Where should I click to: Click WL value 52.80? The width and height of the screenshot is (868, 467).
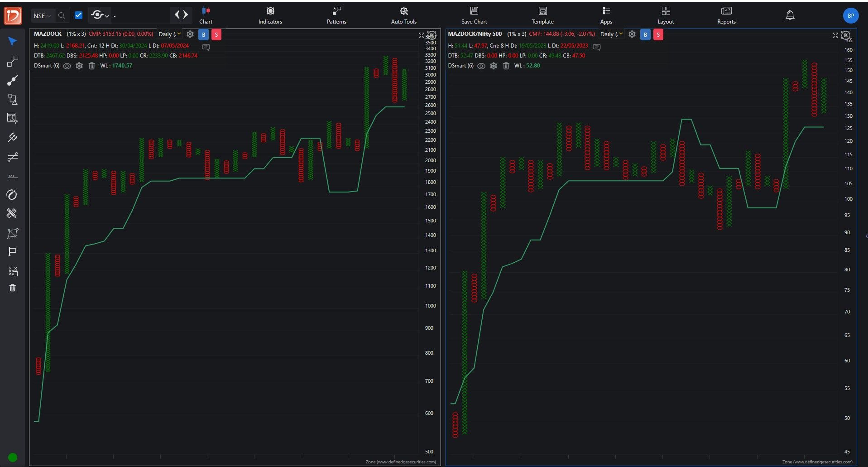coord(533,66)
